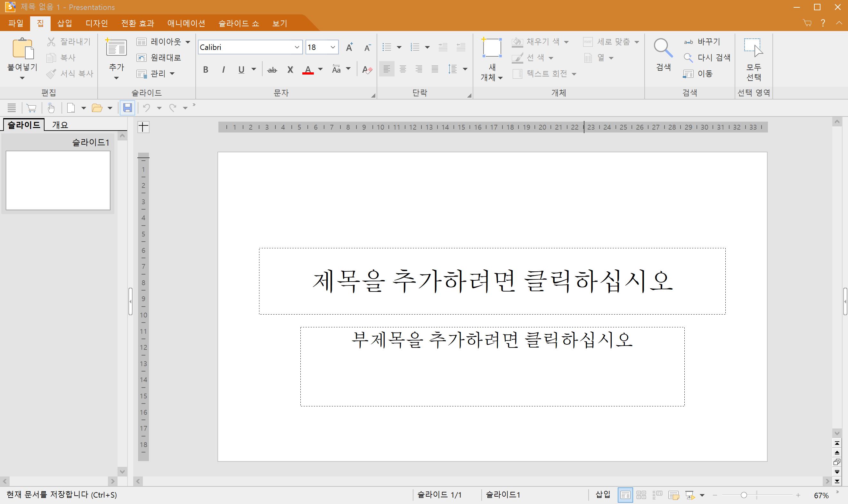
Task: Click the Line color (선 색) button
Action: click(528, 58)
